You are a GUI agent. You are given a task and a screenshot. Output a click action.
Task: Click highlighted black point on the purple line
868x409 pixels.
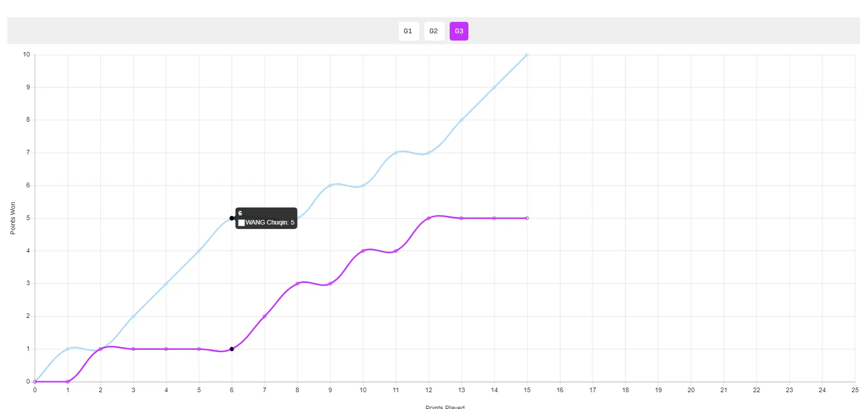(232, 349)
